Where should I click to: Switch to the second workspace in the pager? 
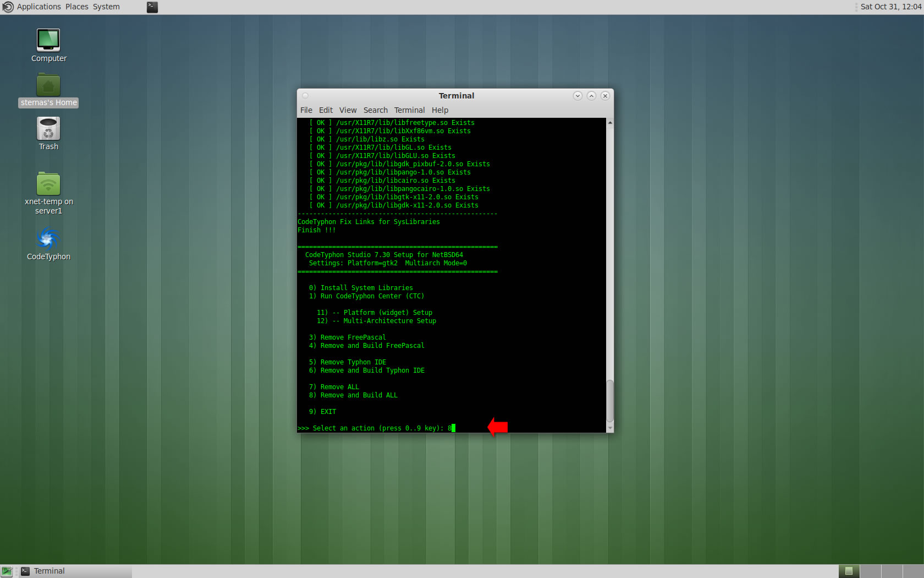(870, 571)
